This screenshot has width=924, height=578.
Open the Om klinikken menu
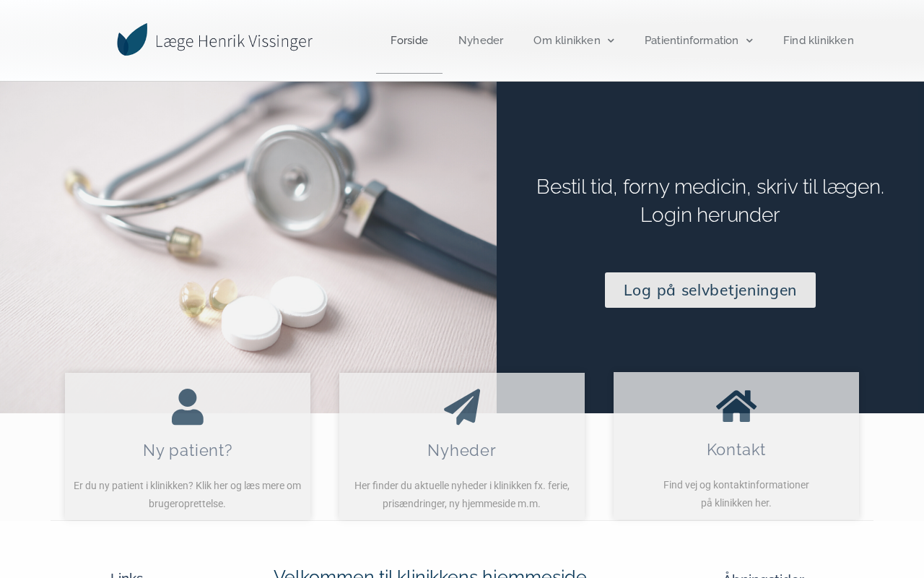pyautogui.click(x=567, y=40)
